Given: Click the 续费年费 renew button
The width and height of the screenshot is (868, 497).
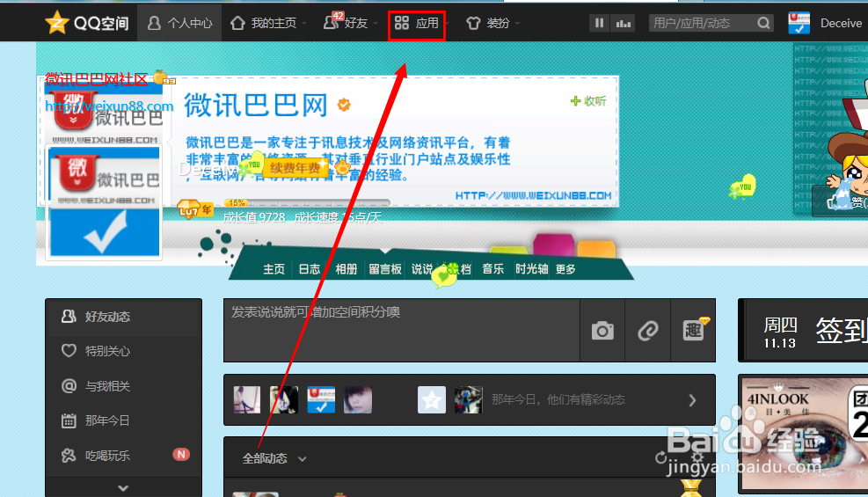Looking at the screenshot, I should pos(295,167).
